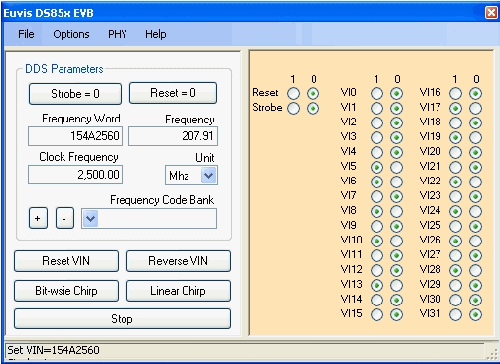Click the Reverse VIN button
This screenshot has height=364, width=500.
click(178, 261)
